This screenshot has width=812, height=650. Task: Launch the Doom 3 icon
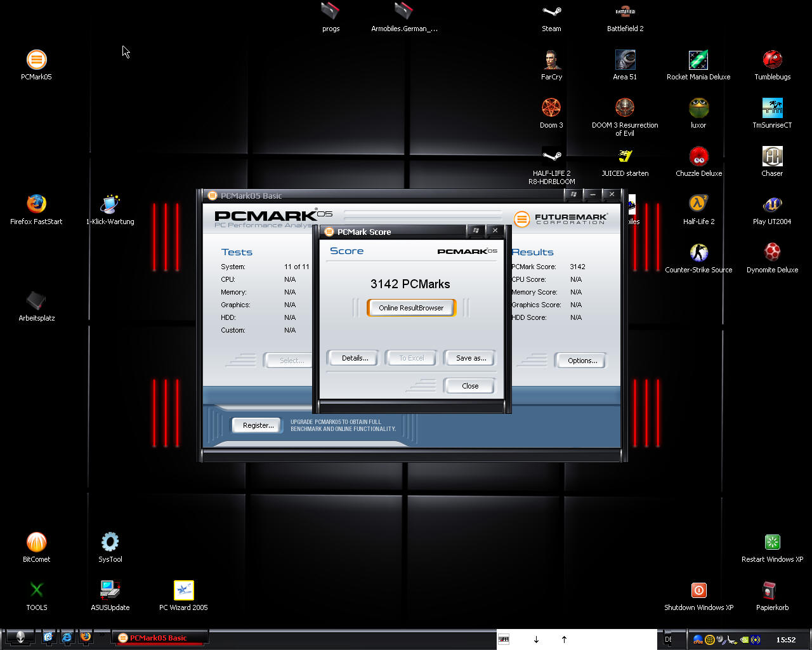click(x=551, y=108)
